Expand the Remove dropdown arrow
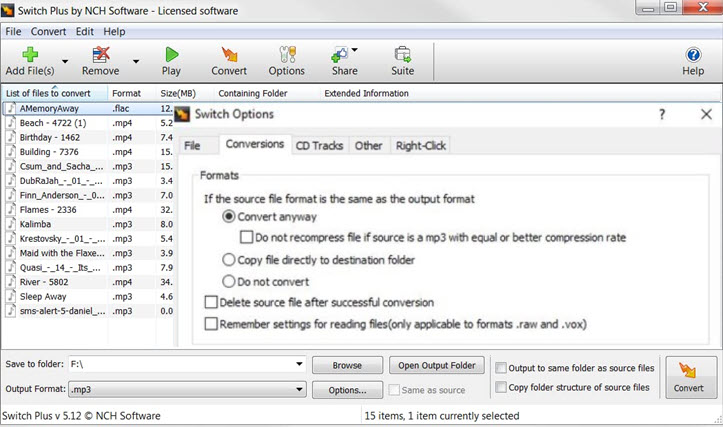This screenshot has width=723, height=427. tap(136, 61)
